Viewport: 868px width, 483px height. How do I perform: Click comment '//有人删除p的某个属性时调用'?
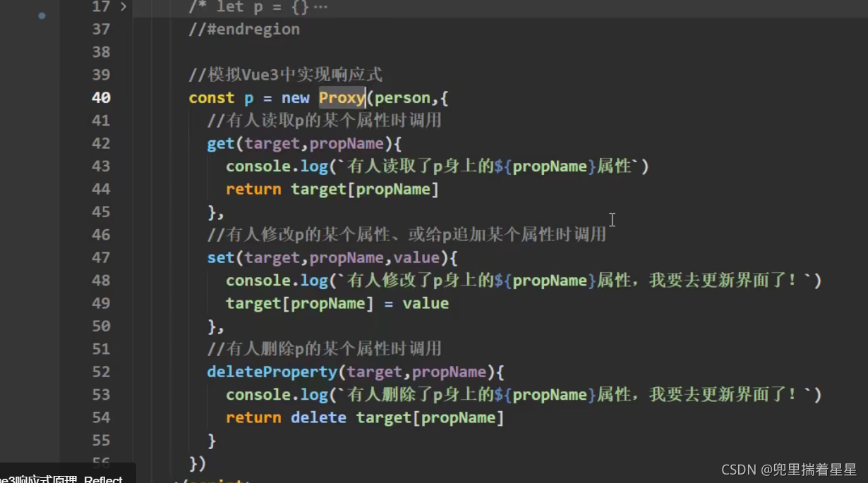pyautogui.click(x=325, y=349)
